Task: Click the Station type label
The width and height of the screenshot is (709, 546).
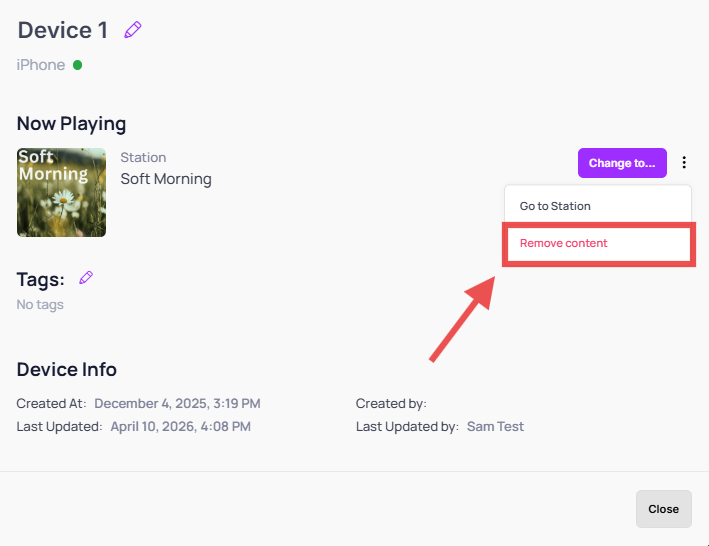Action: click(x=143, y=157)
